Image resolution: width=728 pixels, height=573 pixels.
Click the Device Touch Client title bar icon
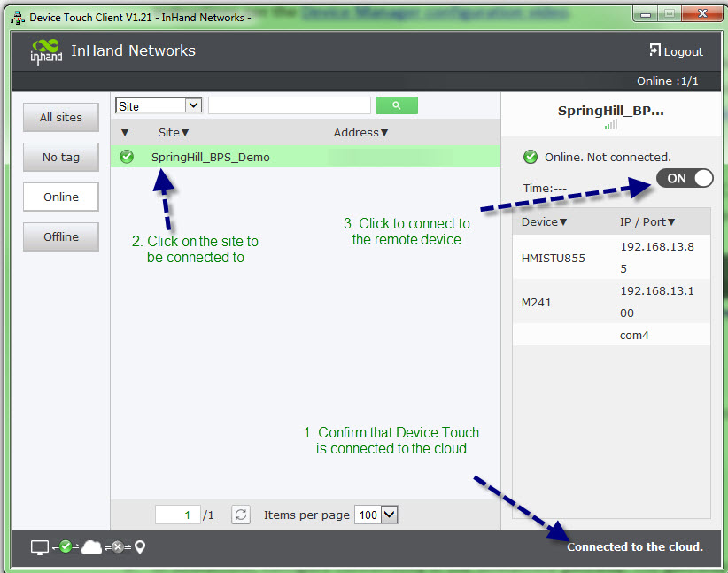18,18
